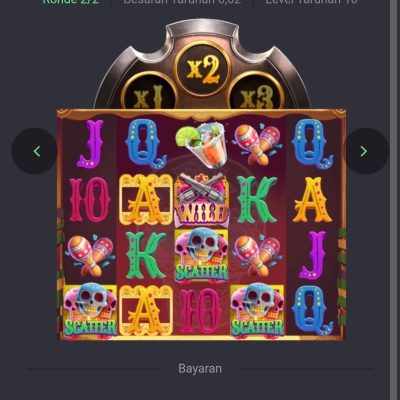
Task: Select the x2 multiplier on the revolver
Action: pos(202,69)
